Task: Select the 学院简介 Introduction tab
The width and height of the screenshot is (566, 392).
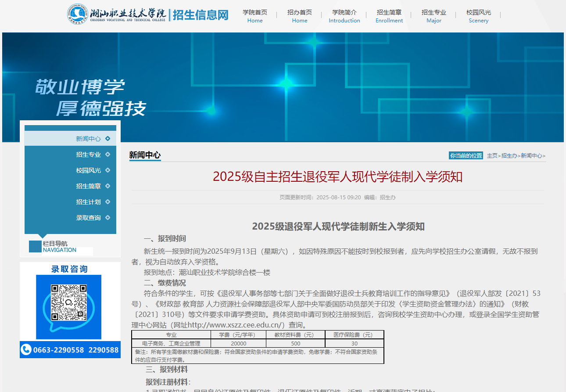Action: (344, 16)
